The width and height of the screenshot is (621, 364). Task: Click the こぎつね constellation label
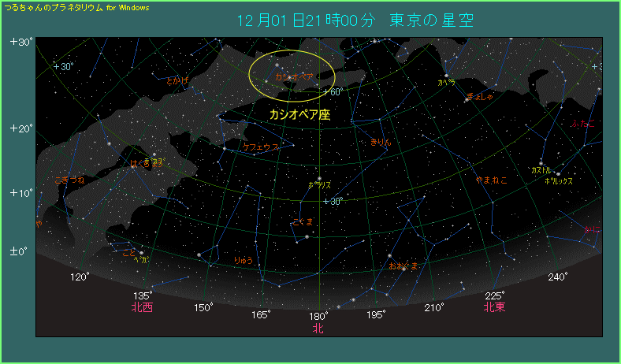point(69,180)
